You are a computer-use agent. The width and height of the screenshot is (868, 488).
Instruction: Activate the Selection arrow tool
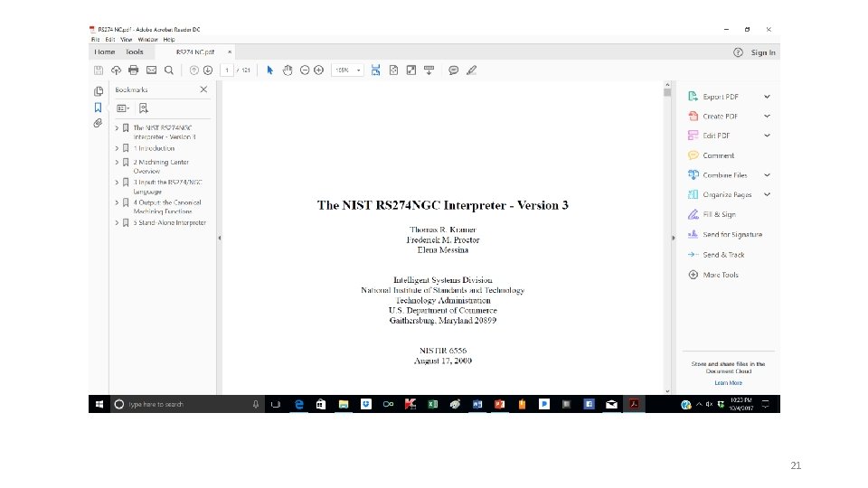(x=269, y=70)
